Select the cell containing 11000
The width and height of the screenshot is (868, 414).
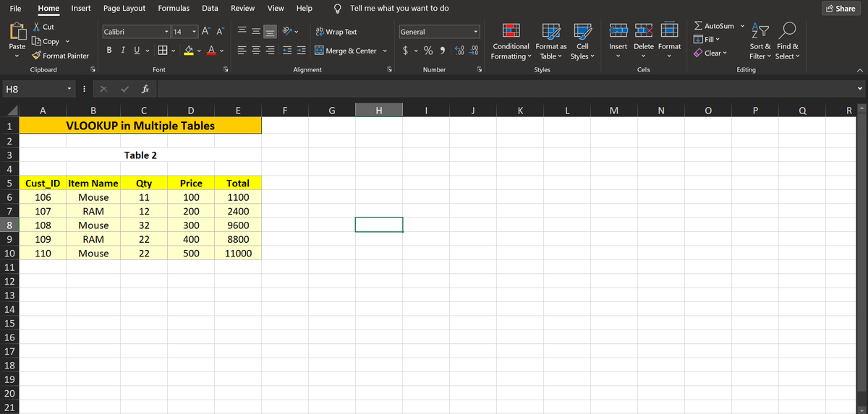tap(238, 254)
